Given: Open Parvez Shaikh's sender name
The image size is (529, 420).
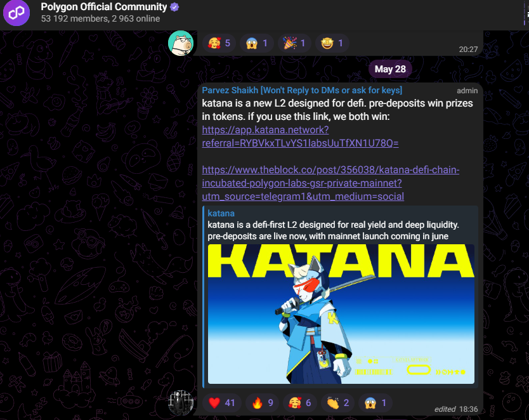Looking at the screenshot, I should pyautogui.click(x=302, y=91).
